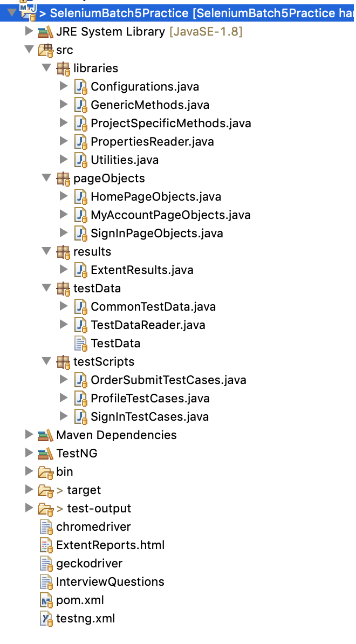Expand the SignInTestCases.java node

click(64, 416)
